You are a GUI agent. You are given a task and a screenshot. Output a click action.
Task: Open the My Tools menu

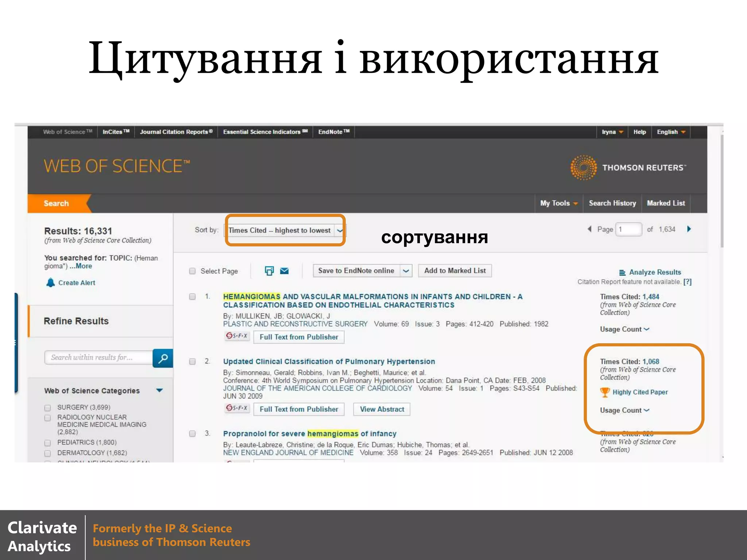pyautogui.click(x=558, y=203)
